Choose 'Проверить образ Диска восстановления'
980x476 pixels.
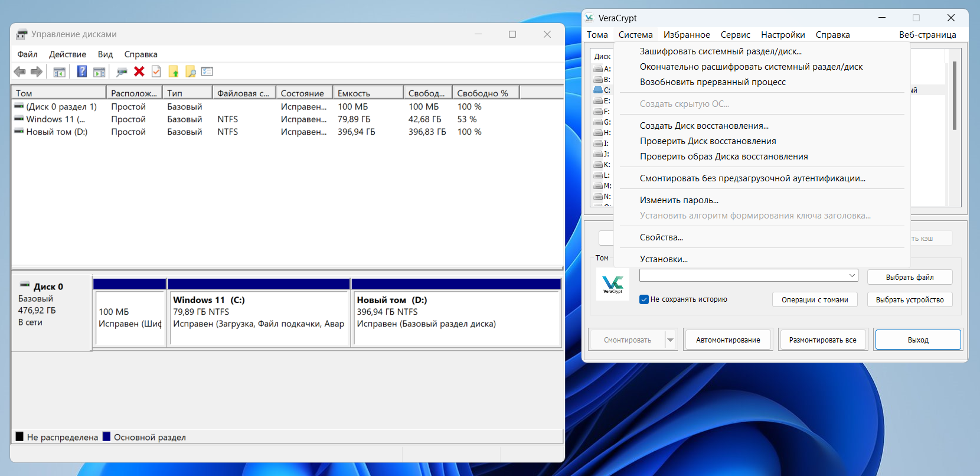click(762, 157)
